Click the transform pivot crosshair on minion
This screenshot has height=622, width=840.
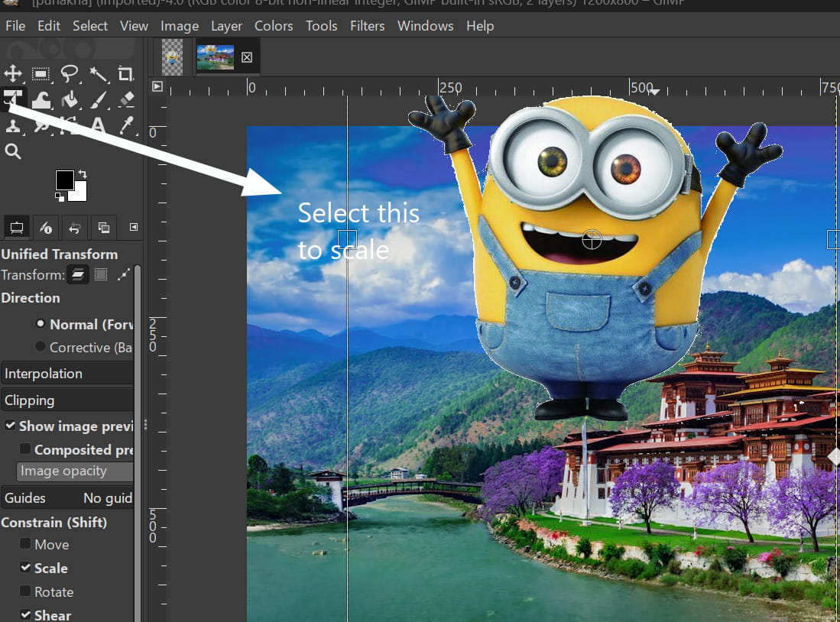click(x=592, y=239)
